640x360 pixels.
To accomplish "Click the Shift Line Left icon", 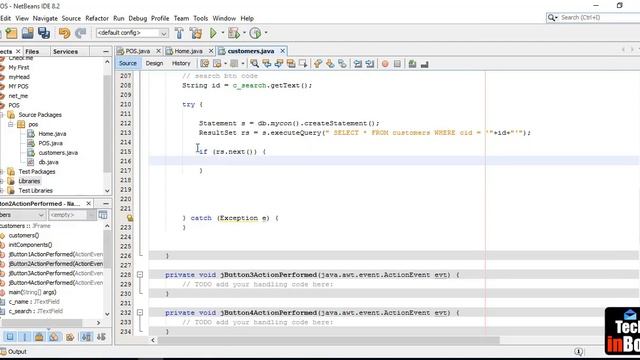I will pyautogui.click(x=358, y=64).
